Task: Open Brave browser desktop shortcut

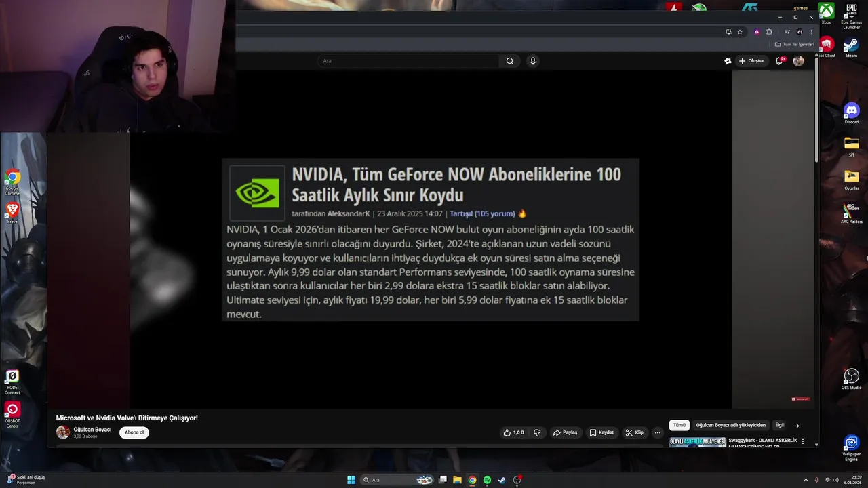Action: [x=12, y=213]
